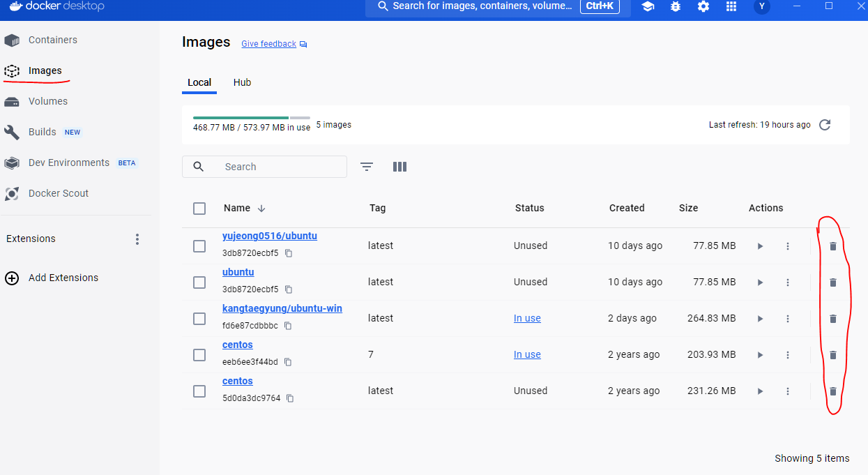Viewport: 868px width, 475px height.
Task: Open the centos 5d0da3dc9764 image link
Action: 238,381
